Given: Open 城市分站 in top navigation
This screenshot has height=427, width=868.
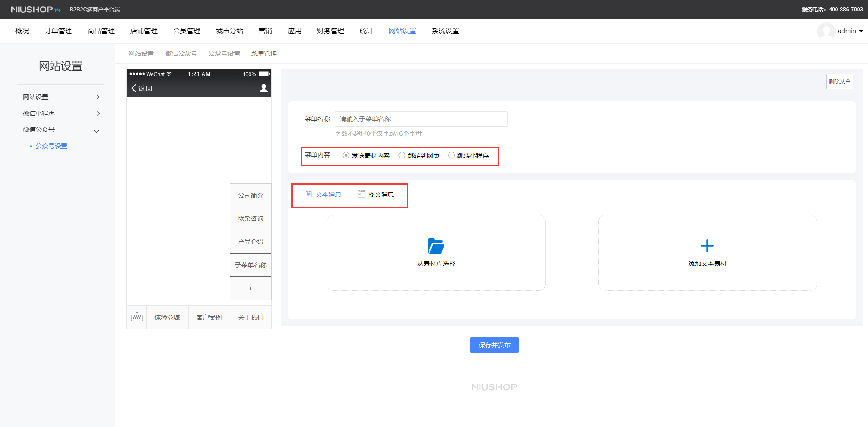Looking at the screenshot, I should coord(230,31).
